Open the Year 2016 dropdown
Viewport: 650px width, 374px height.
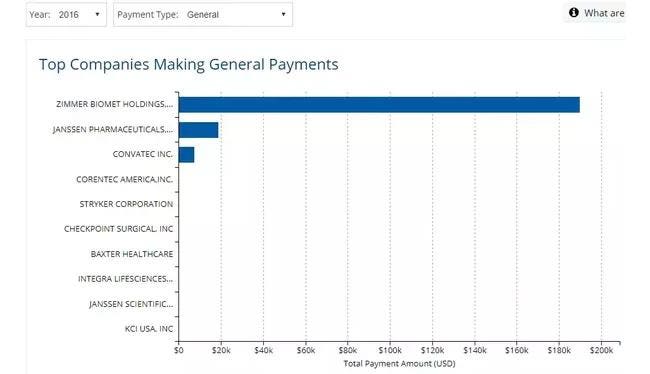click(x=66, y=15)
